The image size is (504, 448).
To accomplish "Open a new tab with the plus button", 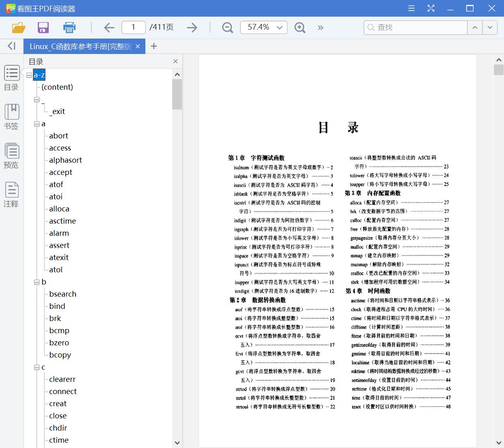I will 154,46.
